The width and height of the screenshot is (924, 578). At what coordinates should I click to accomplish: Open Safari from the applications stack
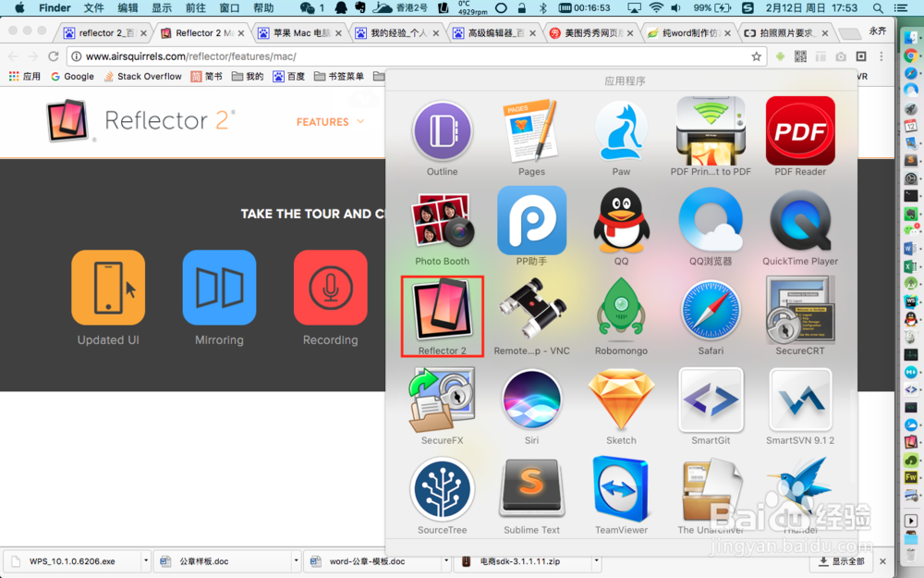click(x=711, y=310)
